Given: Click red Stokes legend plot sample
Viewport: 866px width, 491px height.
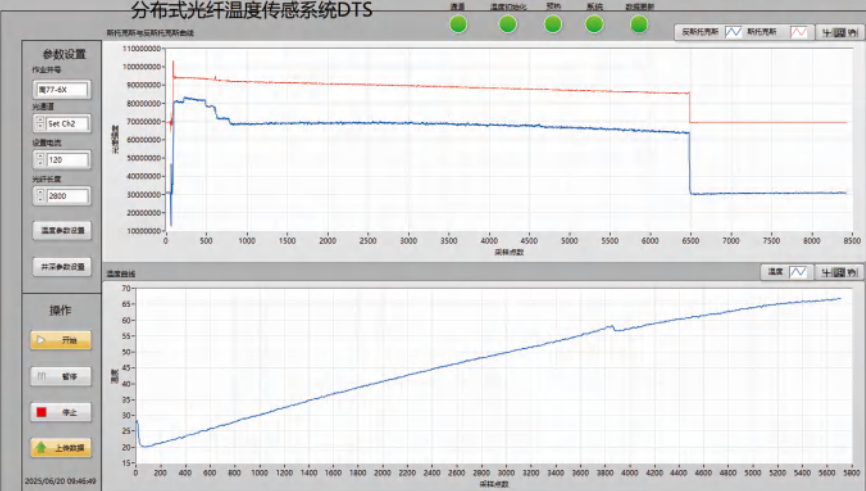Looking at the screenshot, I should tap(800, 32).
